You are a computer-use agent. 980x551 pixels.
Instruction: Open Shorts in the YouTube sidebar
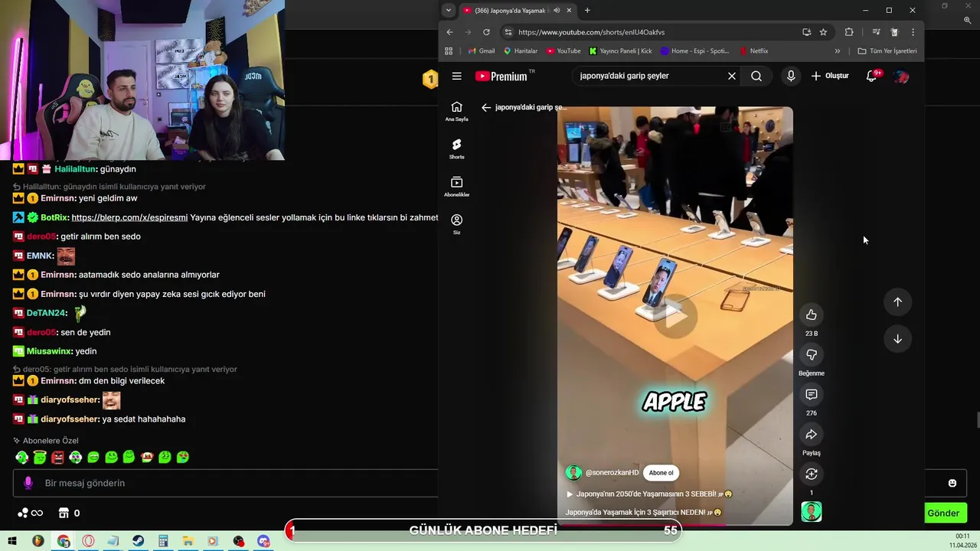coord(456,149)
